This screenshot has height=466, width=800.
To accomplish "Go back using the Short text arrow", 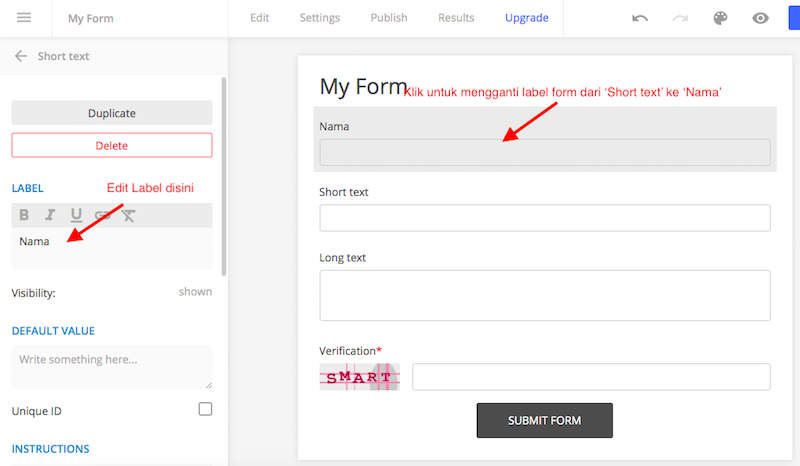I will (x=21, y=56).
